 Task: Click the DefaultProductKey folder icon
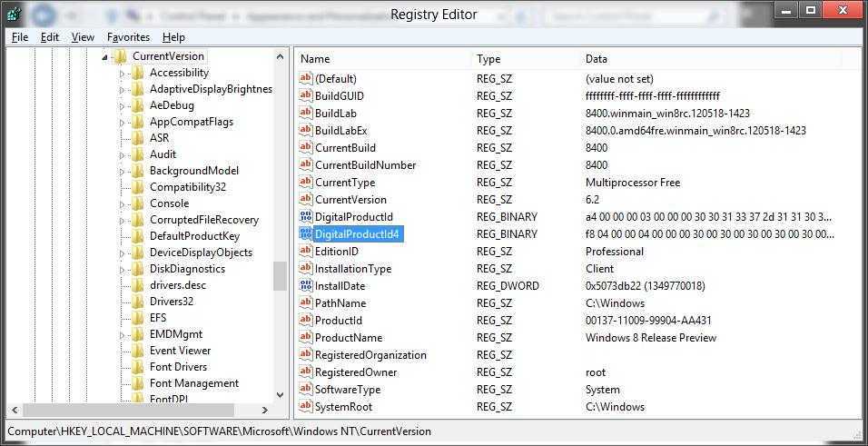[138, 236]
